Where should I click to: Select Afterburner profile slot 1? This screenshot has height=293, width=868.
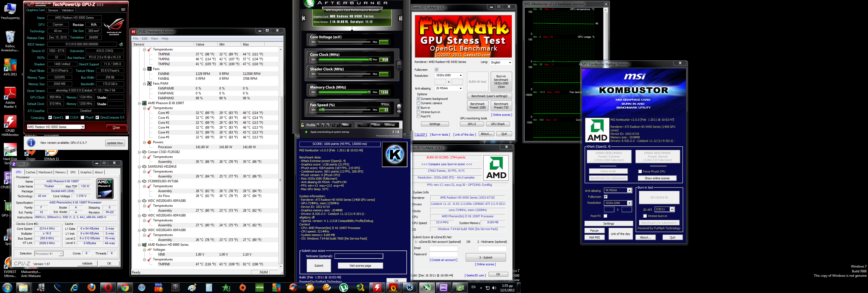click(x=318, y=125)
